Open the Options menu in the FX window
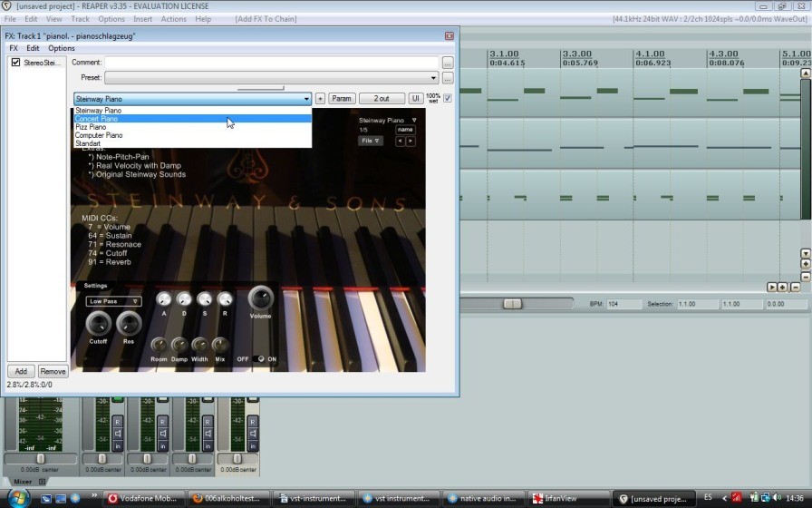 click(61, 48)
